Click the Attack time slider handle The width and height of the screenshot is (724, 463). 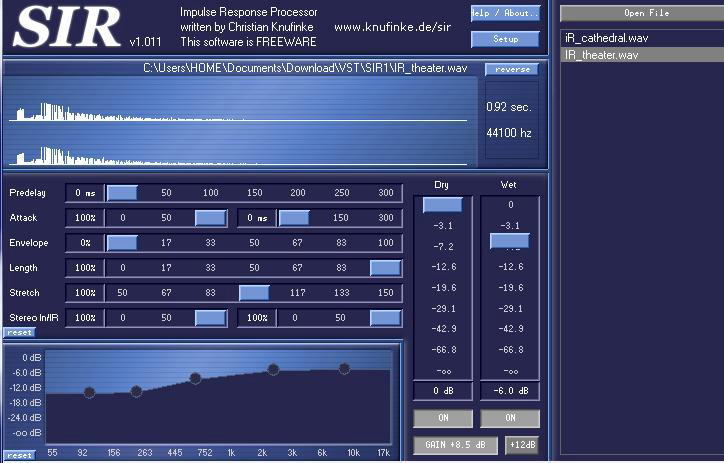pyautogui.click(x=294, y=218)
